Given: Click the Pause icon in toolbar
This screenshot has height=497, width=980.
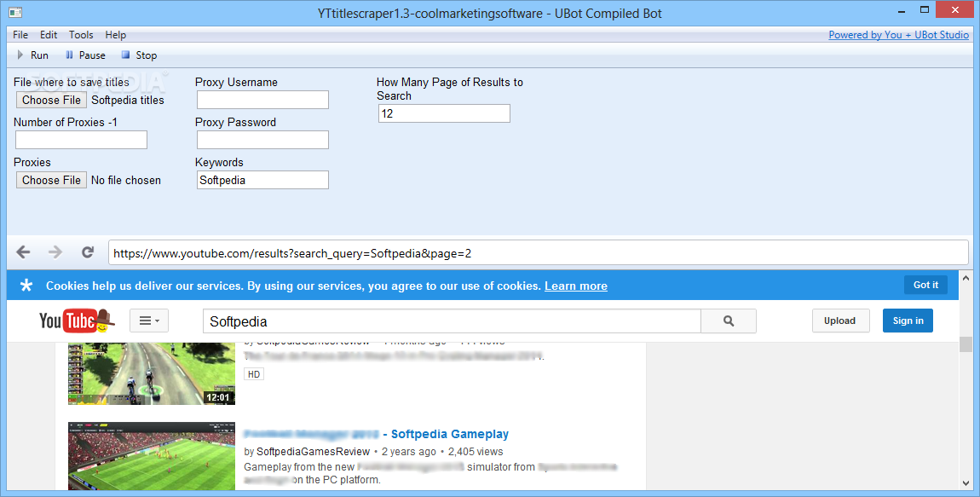Looking at the screenshot, I should pos(69,55).
